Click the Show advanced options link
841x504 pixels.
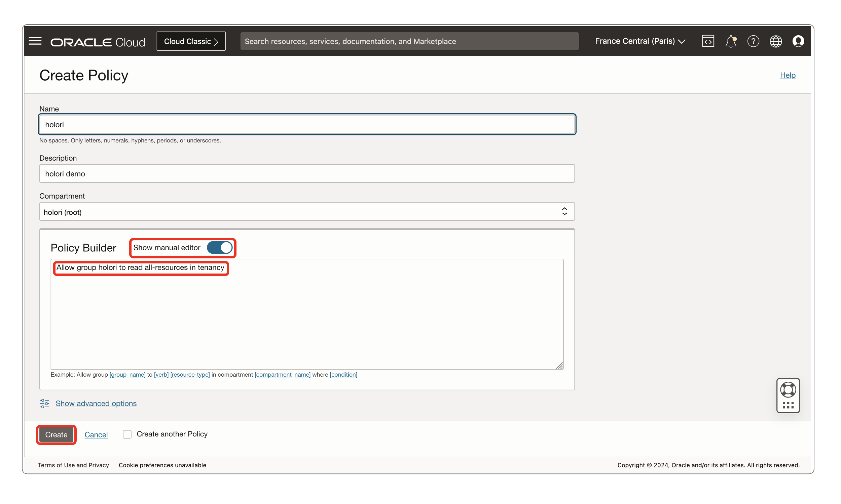96,403
